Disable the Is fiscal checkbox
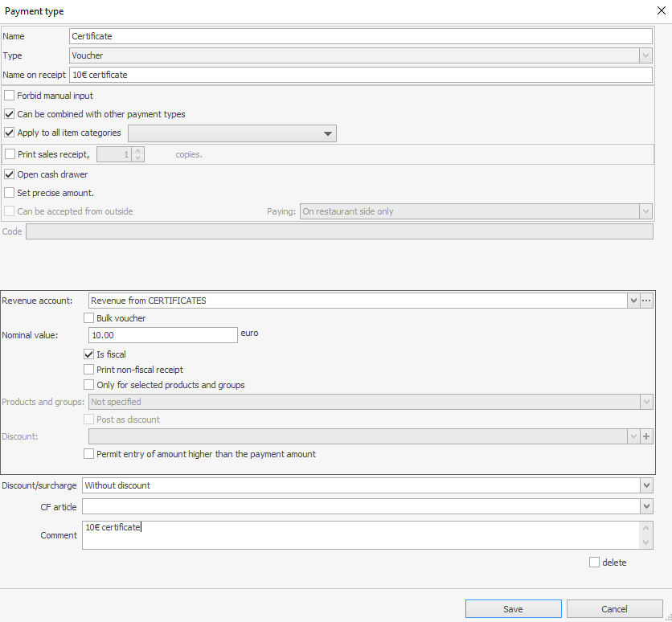Image resolution: width=672 pixels, height=622 pixels. coord(89,354)
